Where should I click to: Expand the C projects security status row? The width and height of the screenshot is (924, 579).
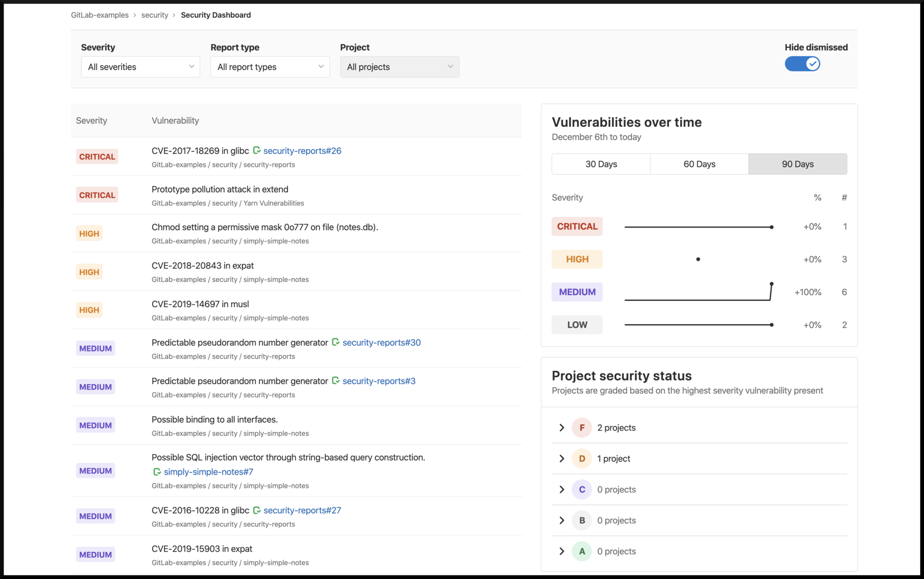[561, 489]
